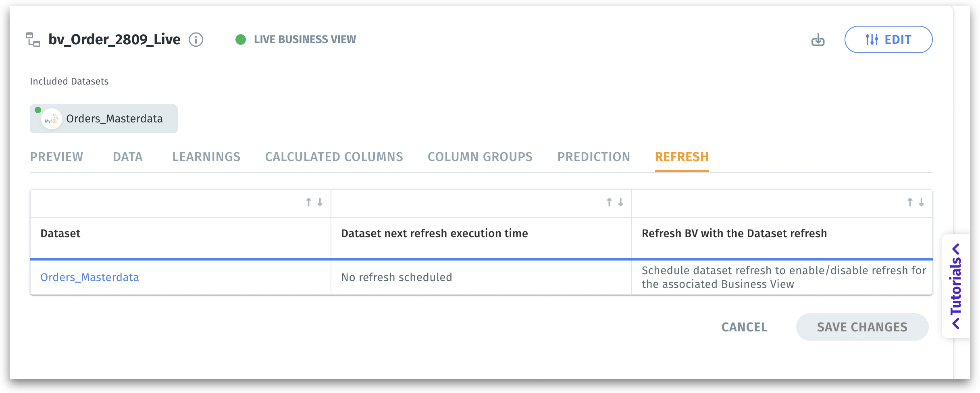
Task: Click the Cancel button
Action: pyautogui.click(x=744, y=327)
